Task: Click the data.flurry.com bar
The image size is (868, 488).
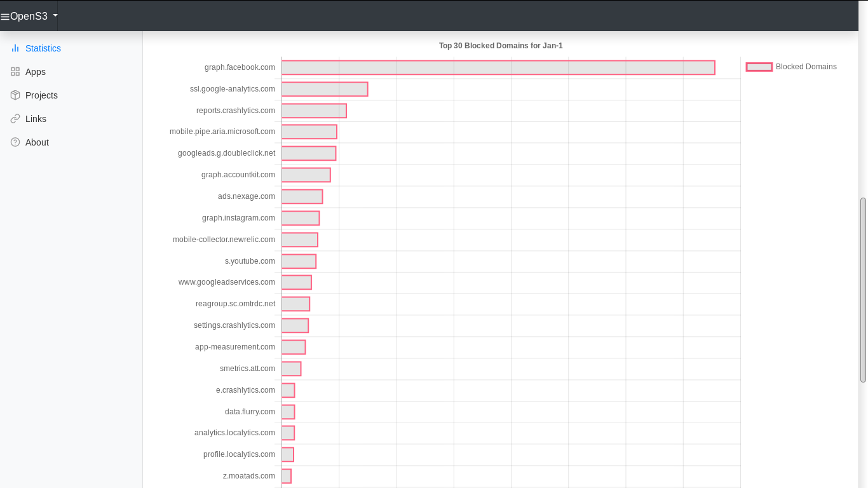Action: pos(288,412)
